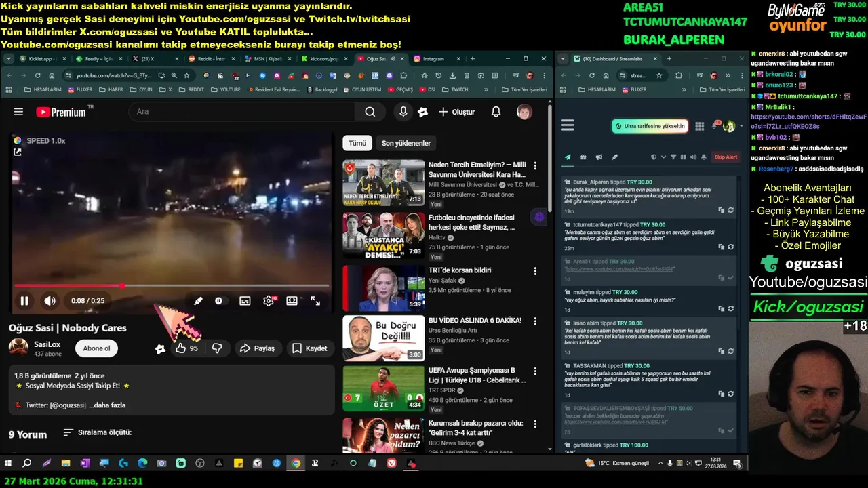The height and width of the screenshot is (488, 868).
Task: Toggle subtitles in the video player
Action: (245, 301)
